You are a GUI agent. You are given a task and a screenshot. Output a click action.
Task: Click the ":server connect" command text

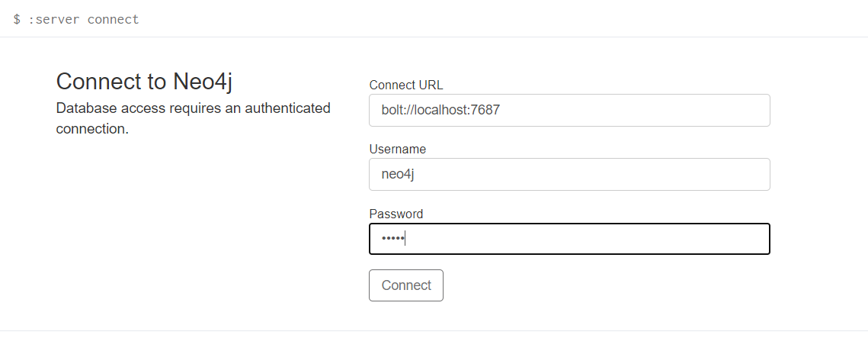(x=83, y=19)
